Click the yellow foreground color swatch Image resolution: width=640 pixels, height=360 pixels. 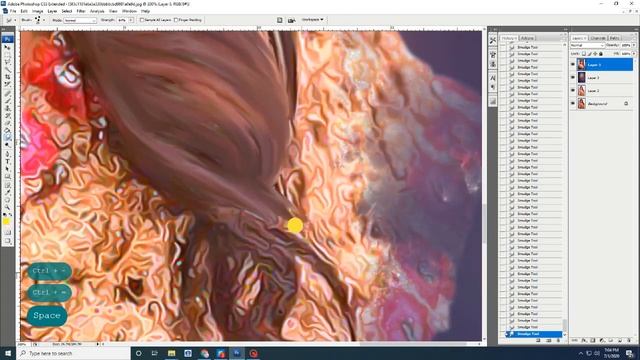coord(7,221)
